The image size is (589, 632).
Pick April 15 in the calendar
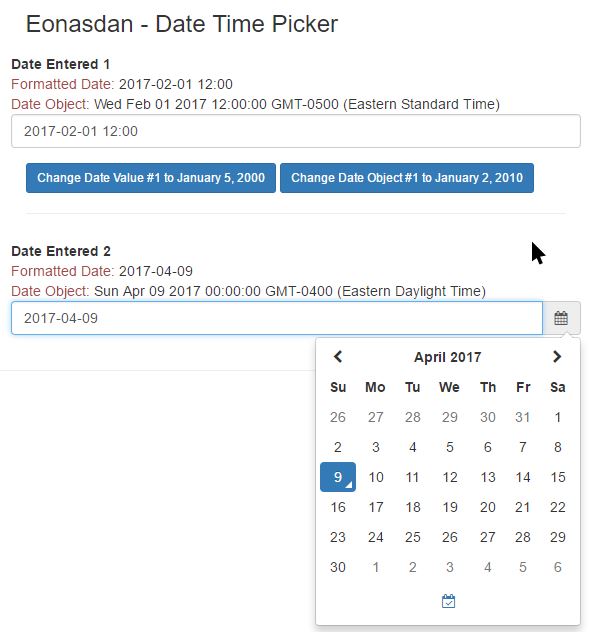point(558,477)
